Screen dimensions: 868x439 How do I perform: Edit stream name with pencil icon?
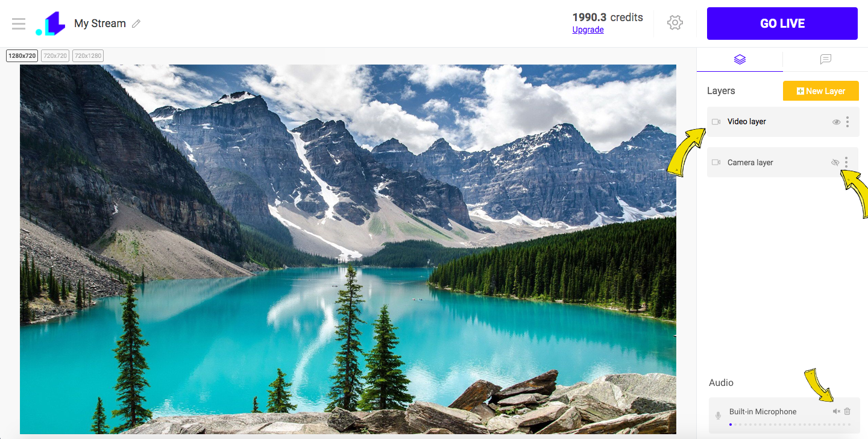point(136,24)
